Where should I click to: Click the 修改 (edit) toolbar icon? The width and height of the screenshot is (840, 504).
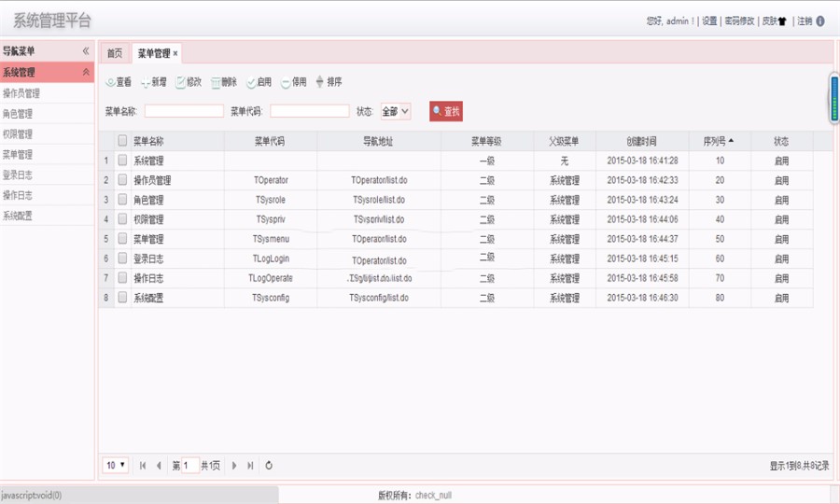click(180, 82)
